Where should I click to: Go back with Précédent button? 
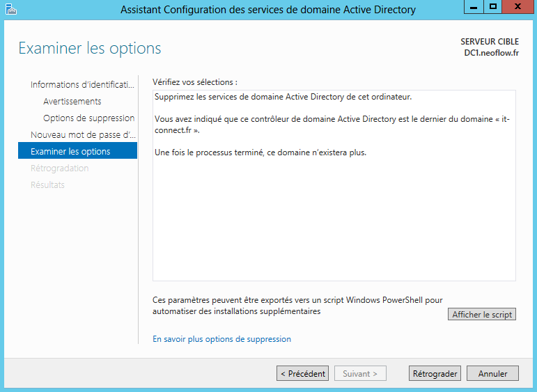302,373
